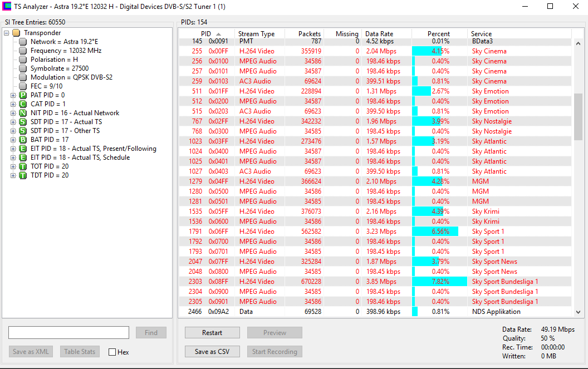Select the Network = Astra 19.2°E tree entry
588x369 pixels.
coord(64,42)
